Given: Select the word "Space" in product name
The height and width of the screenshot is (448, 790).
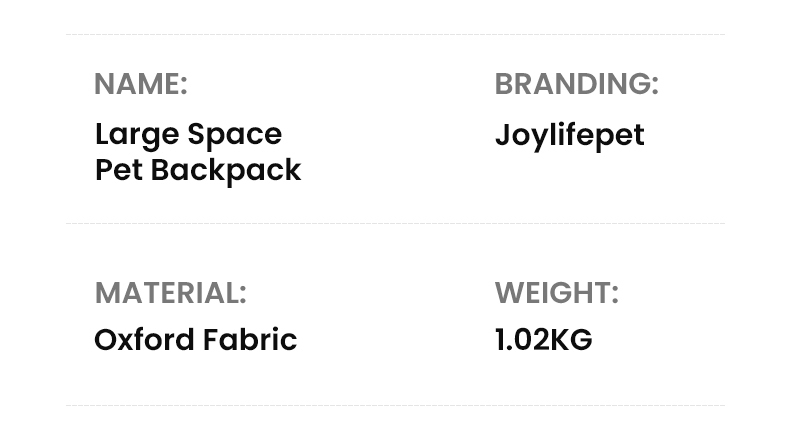Looking at the screenshot, I should [235, 134].
